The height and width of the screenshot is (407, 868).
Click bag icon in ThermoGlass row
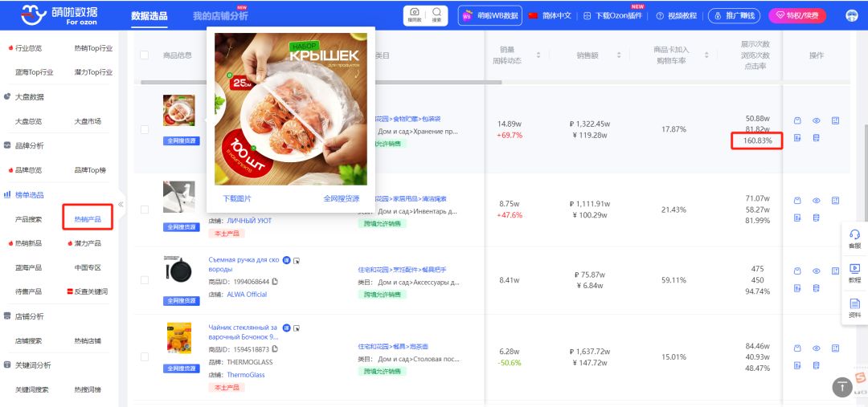click(x=798, y=348)
